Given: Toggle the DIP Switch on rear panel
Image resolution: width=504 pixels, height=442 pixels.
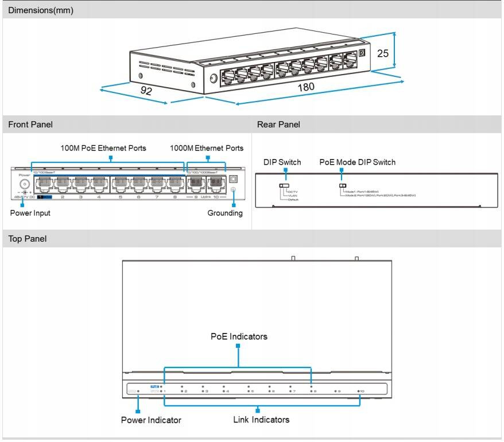Looking at the screenshot, I should tap(282, 185).
